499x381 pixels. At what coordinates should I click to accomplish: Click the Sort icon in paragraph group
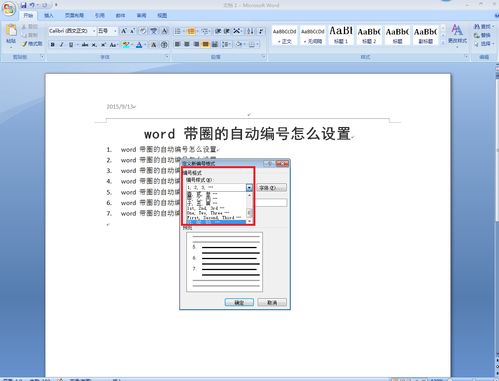[250, 31]
